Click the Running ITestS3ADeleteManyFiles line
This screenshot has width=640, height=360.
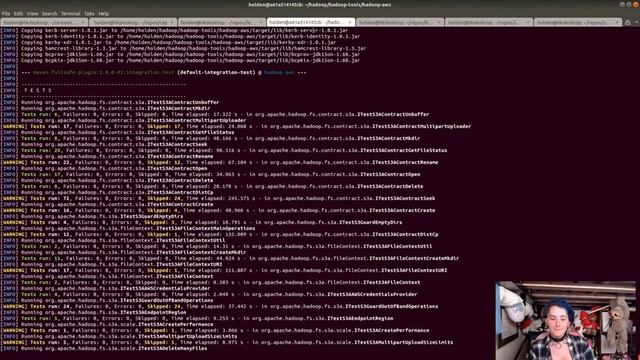pyautogui.click(x=104, y=348)
